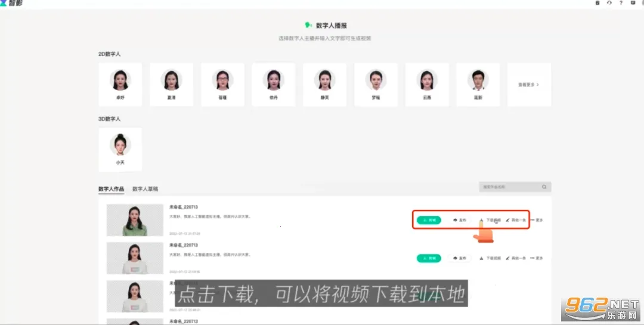Click 下载视频 for the green-blouse work

490,220
